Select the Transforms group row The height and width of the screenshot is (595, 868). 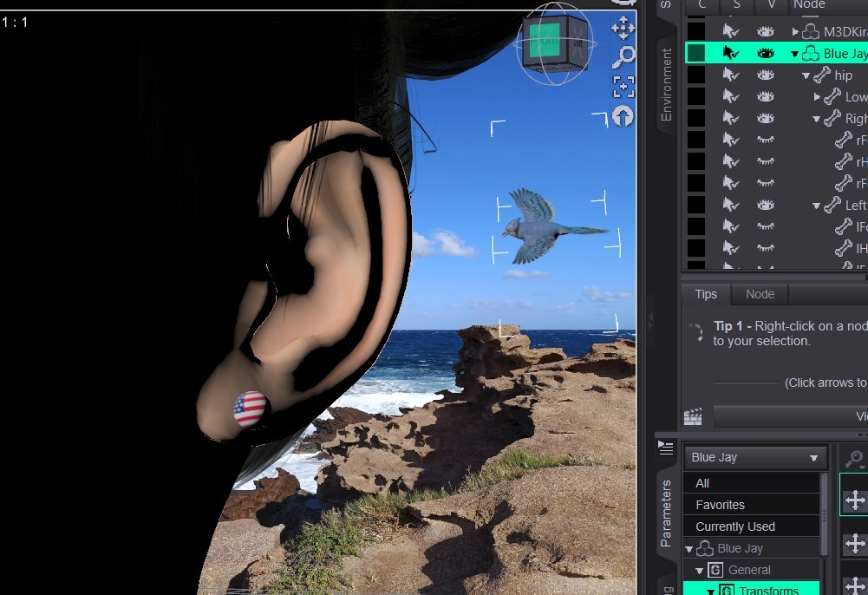click(x=752, y=589)
